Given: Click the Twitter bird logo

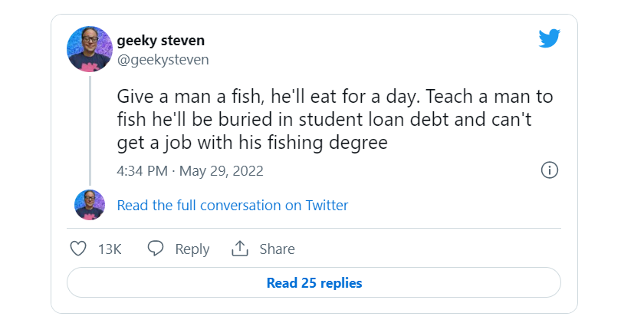Looking at the screenshot, I should 549,38.
